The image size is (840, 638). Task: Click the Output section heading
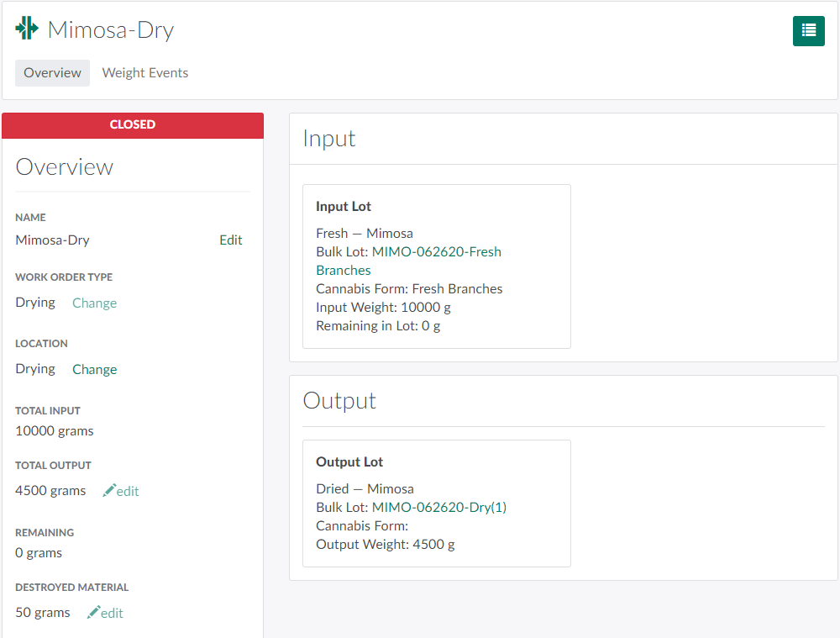click(339, 401)
